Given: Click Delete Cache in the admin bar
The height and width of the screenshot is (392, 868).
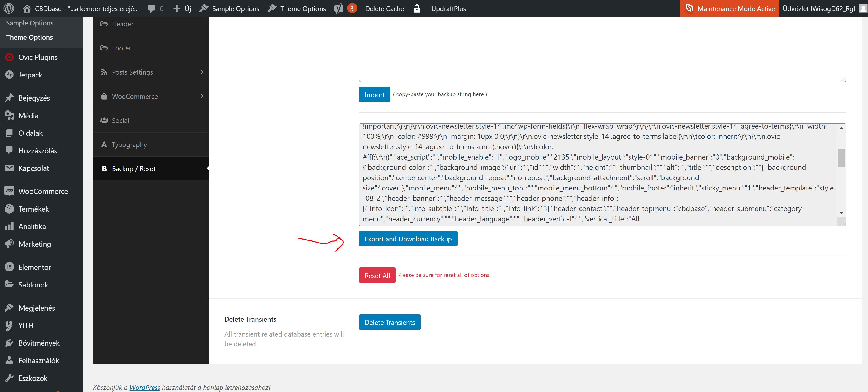Looking at the screenshot, I should tap(384, 8).
